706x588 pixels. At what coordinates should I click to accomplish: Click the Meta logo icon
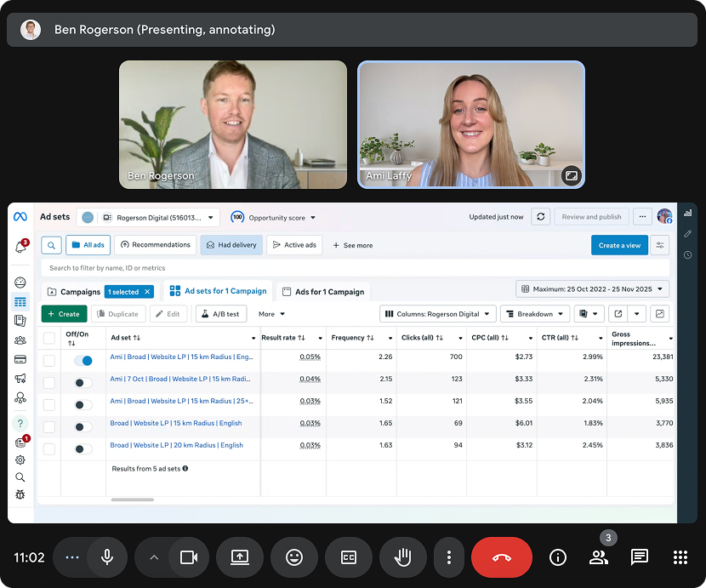(20, 217)
